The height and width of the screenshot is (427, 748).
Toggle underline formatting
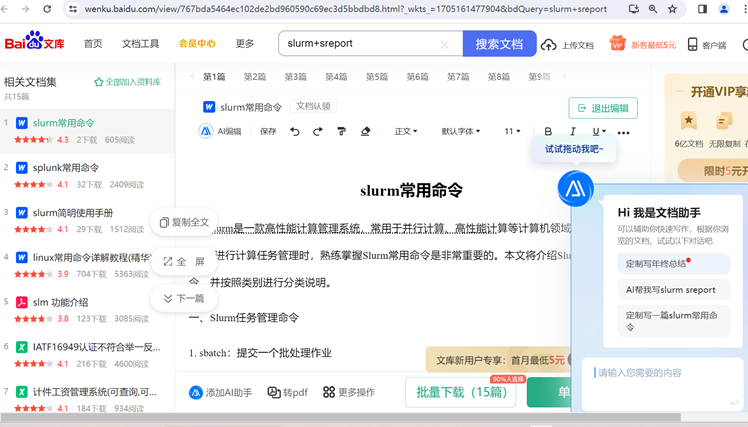597,131
